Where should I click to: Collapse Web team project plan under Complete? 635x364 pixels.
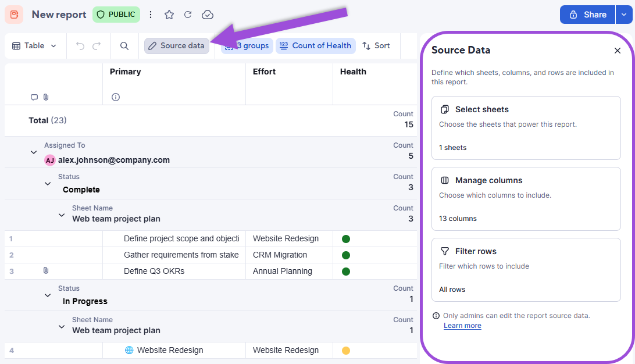pos(62,215)
